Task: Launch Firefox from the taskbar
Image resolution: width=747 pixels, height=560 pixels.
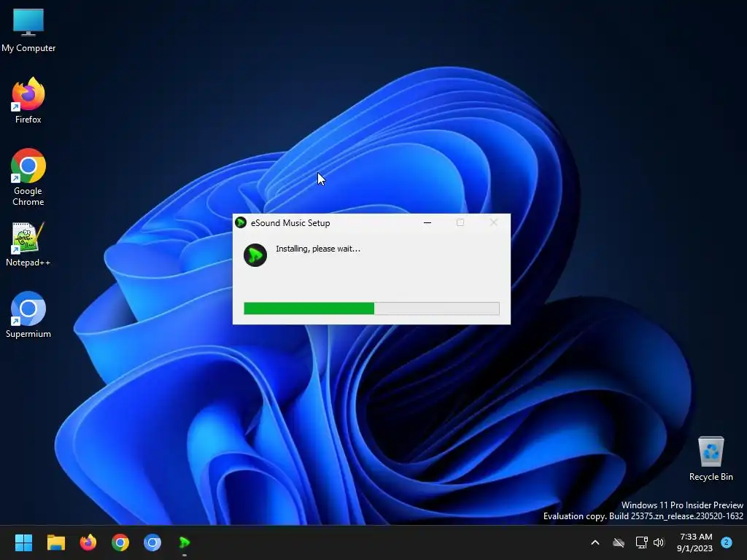Action: click(88, 542)
